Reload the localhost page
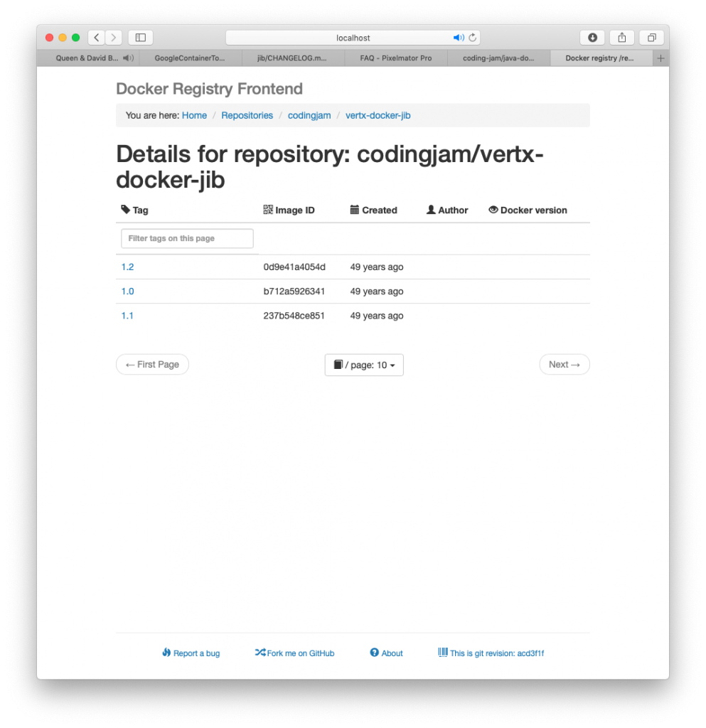The height and width of the screenshot is (728, 706). coord(473,38)
